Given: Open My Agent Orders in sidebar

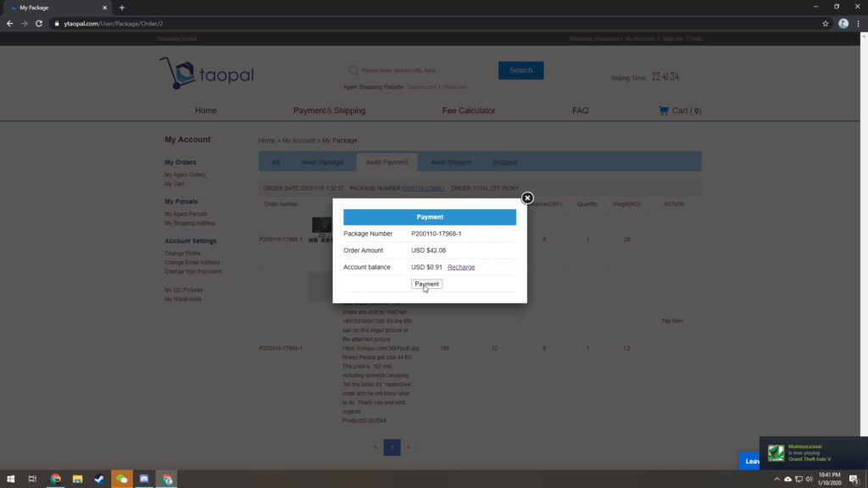Looking at the screenshot, I should [x=185, y=175].
